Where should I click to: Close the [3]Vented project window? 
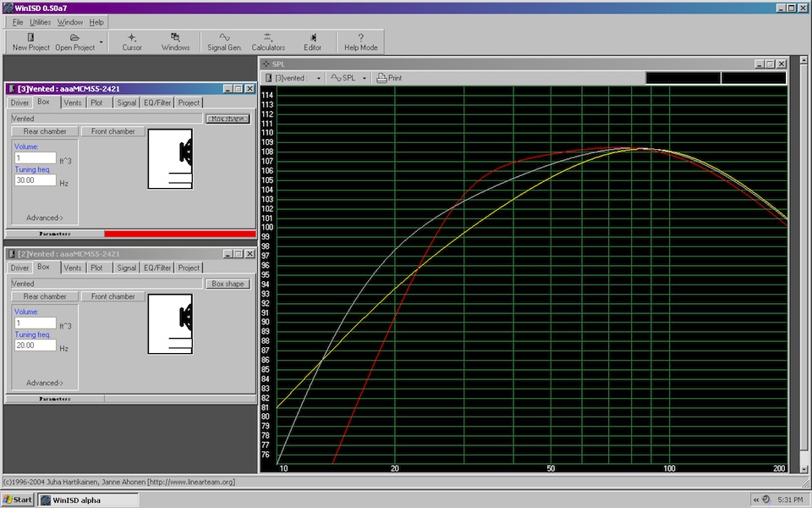(250, 89)
